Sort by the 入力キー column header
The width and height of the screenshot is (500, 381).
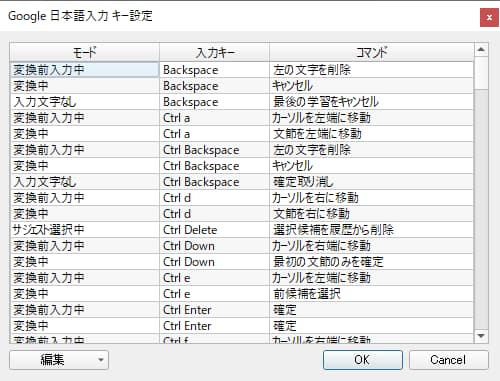[x=214, y=52]
